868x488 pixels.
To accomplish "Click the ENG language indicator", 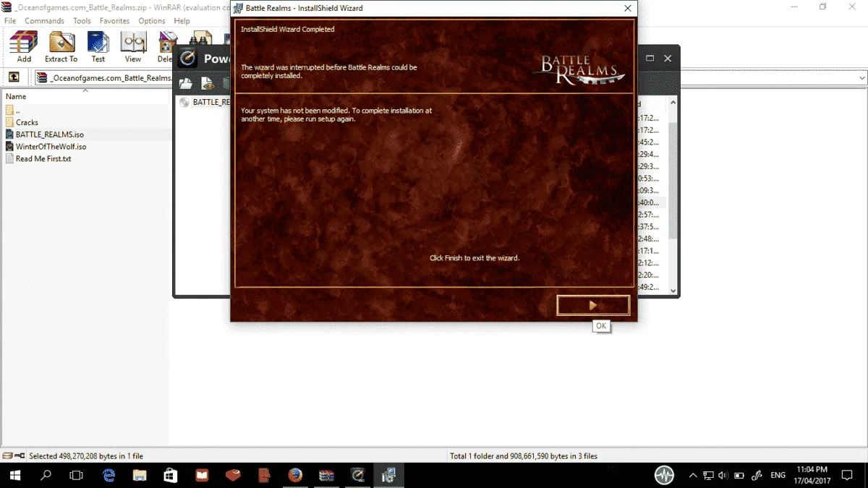I will click(778, 475).
